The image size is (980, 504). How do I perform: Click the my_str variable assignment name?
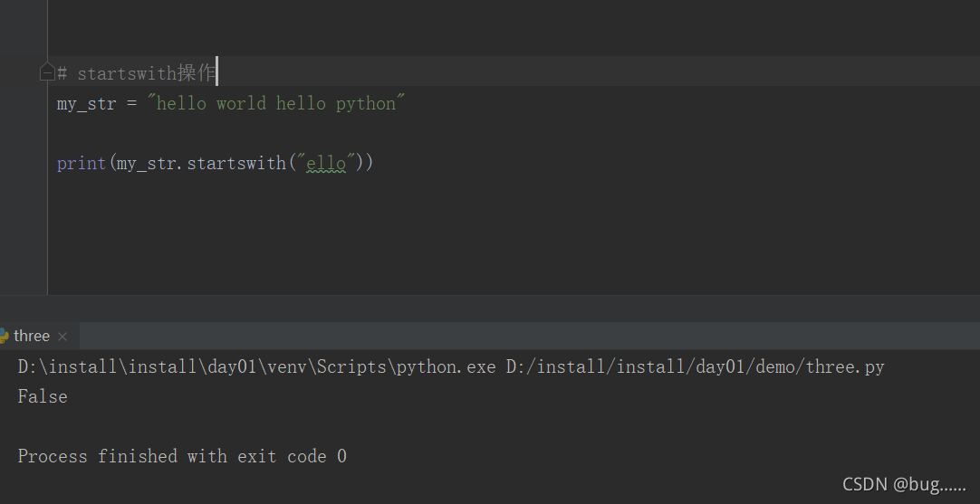tap(86, 103)
